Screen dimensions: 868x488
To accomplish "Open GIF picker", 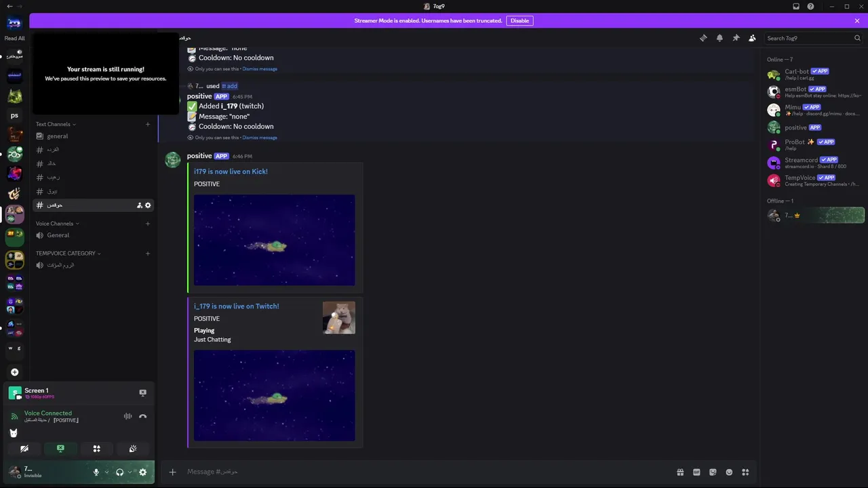I will 696,472.
